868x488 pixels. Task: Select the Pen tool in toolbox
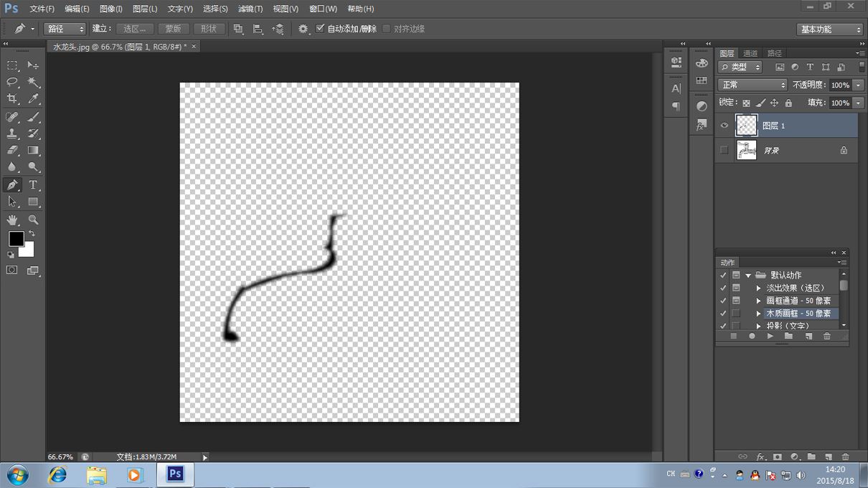12,185
